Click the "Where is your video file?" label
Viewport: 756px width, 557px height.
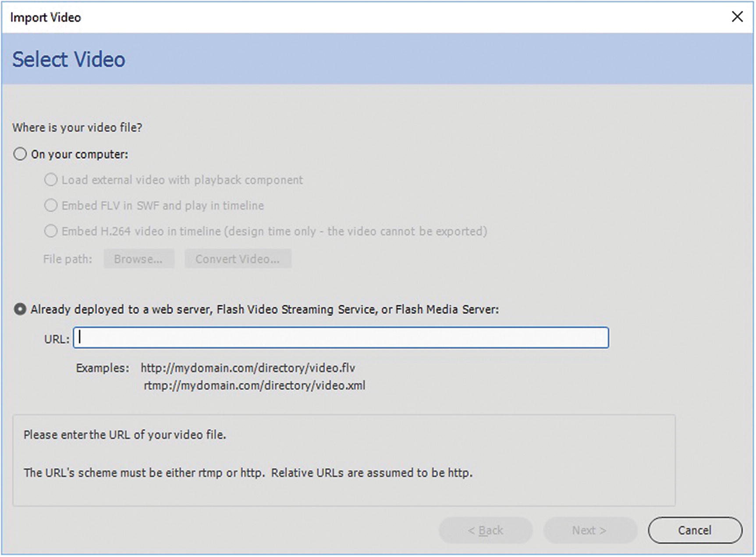click(x=77, y=128)
